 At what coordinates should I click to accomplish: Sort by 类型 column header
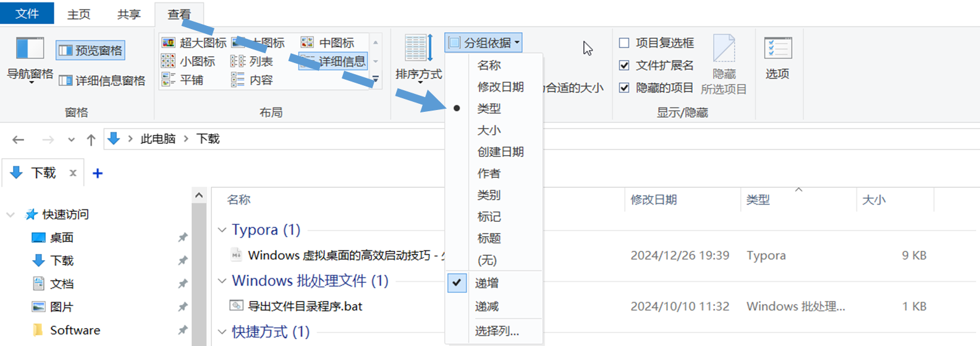pos(758,200)
